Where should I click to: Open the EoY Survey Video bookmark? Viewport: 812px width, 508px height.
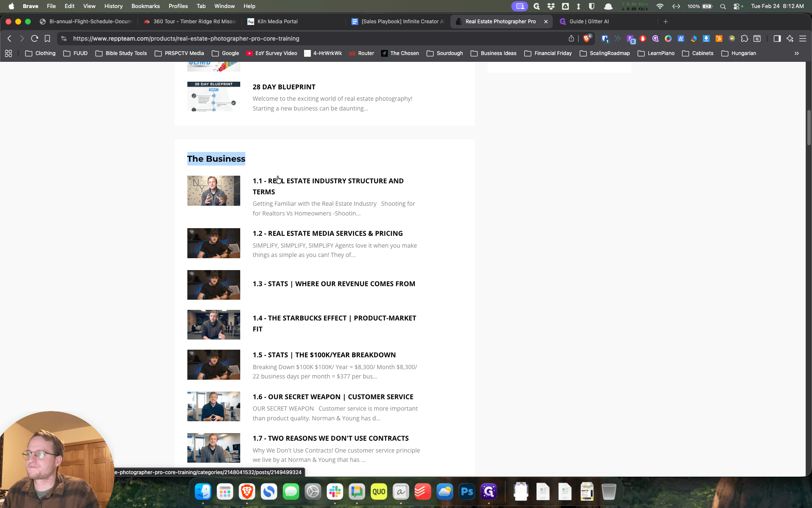(272, 53)
